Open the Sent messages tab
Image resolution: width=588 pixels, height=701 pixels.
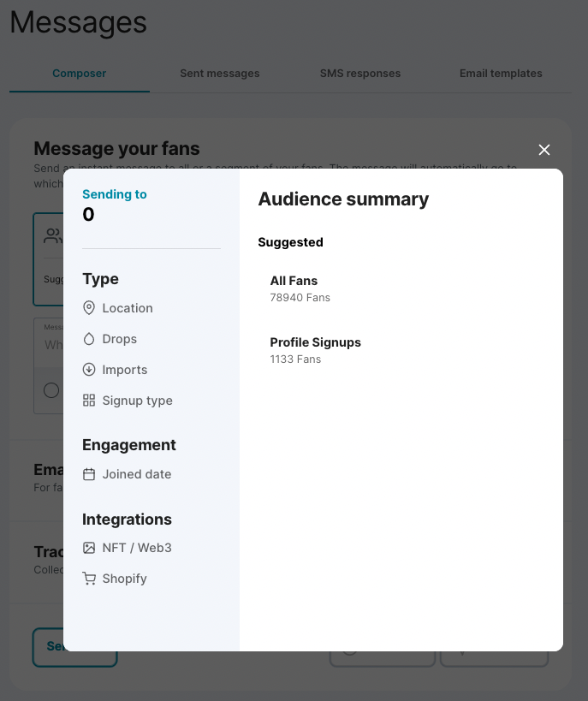click(x=220, y=74)
